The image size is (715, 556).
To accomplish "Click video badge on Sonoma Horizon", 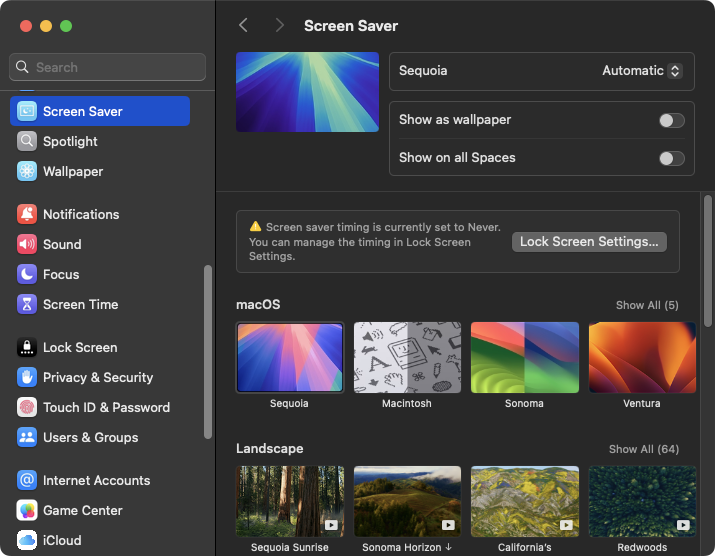I will [449, 525].
